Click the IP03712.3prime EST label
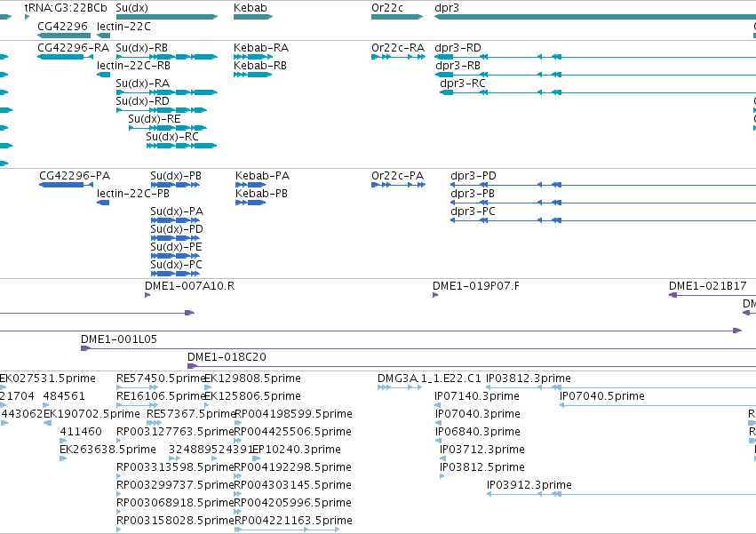The image size is (756, 534). click(482, 450)
